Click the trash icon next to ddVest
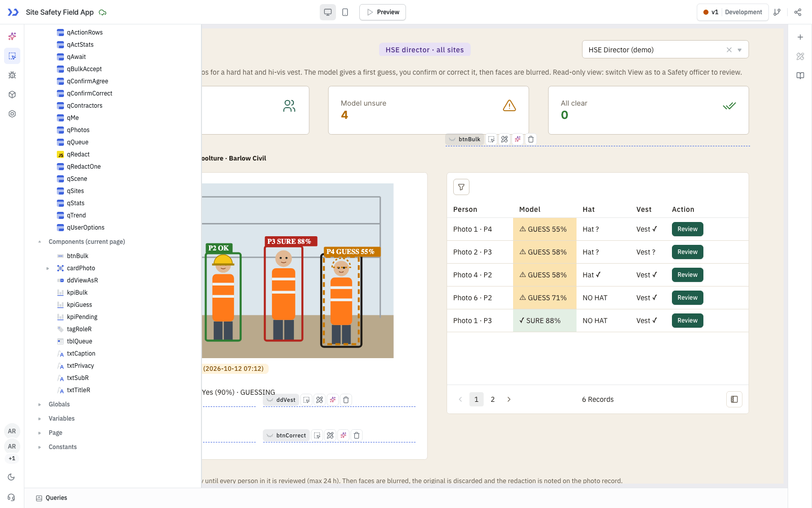 tap(346, 400)
